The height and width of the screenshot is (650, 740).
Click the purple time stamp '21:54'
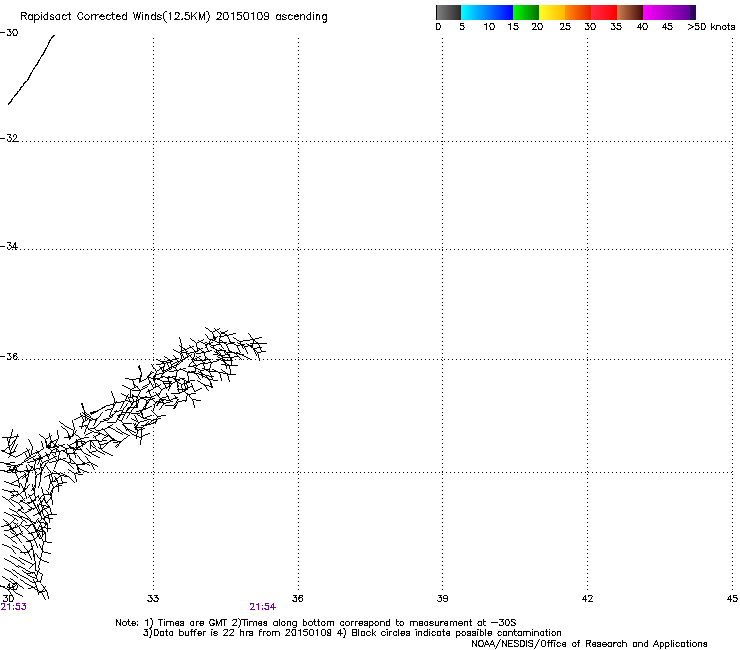pos(262,607)
